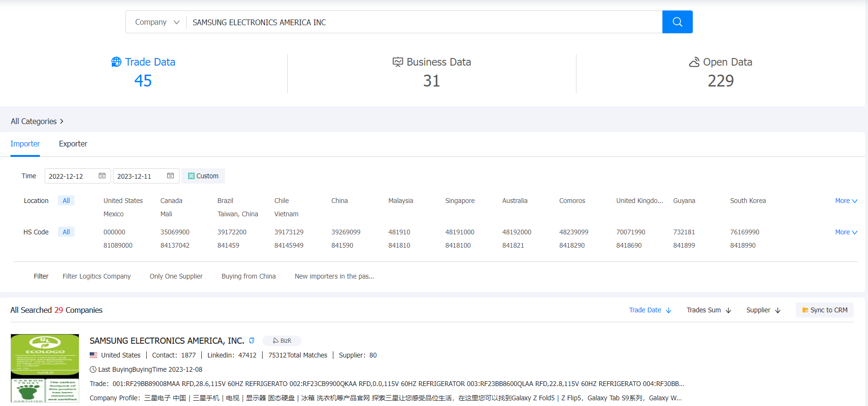The height and width of the screenshot is (406, 868).
Task: Filter by HS code 35069900
Action: [x=175, y=232]
